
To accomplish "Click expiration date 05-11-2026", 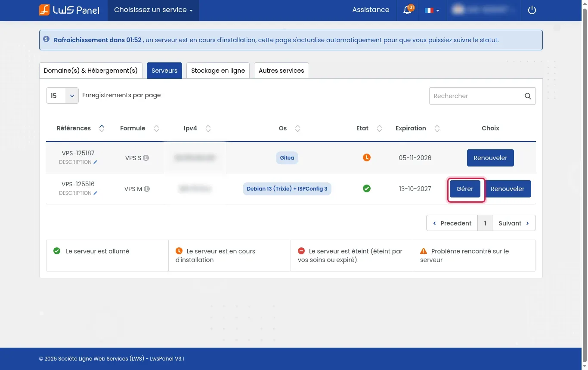I will 415,158.
